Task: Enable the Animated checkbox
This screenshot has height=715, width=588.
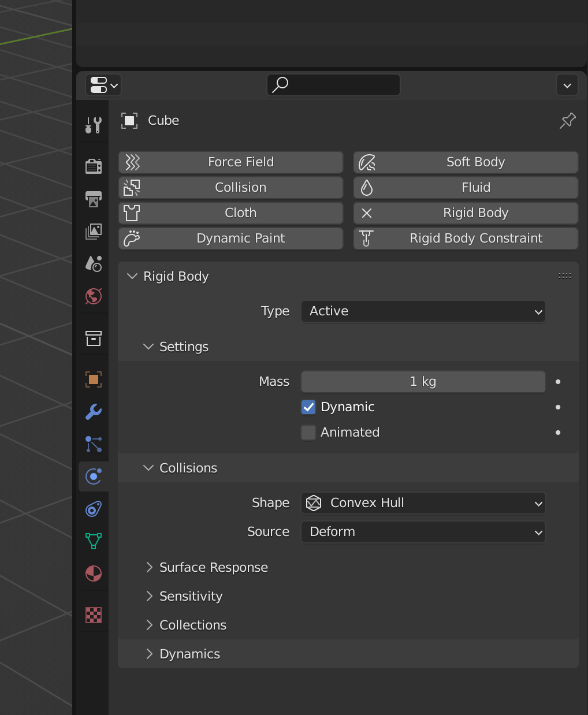Action: click(x=308, y=432)
